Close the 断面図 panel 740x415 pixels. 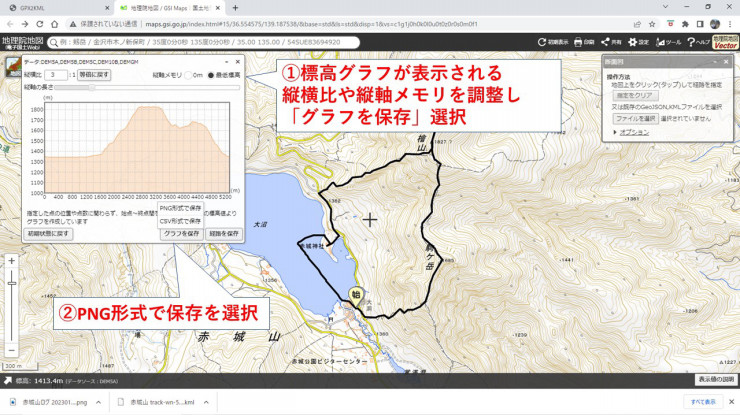coord(726,62)
